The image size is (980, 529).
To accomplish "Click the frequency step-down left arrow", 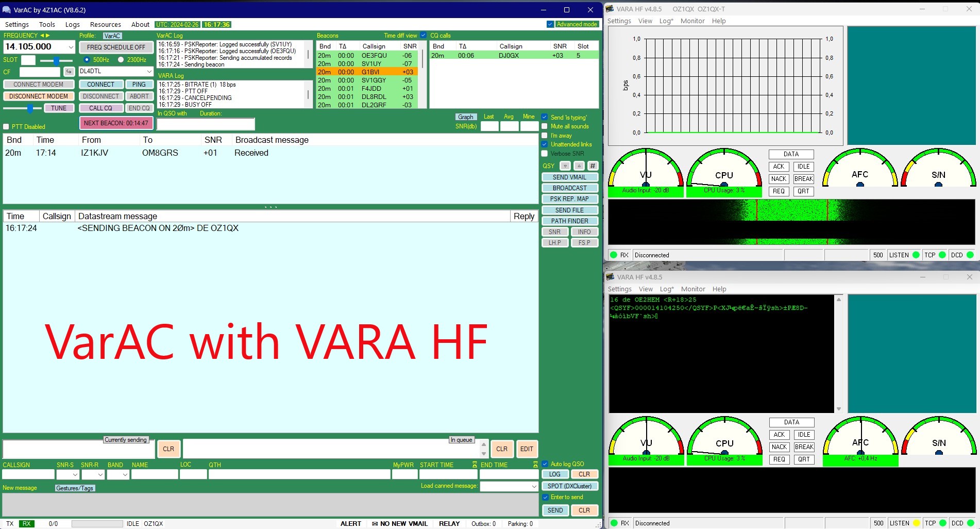I will point(42,36).
